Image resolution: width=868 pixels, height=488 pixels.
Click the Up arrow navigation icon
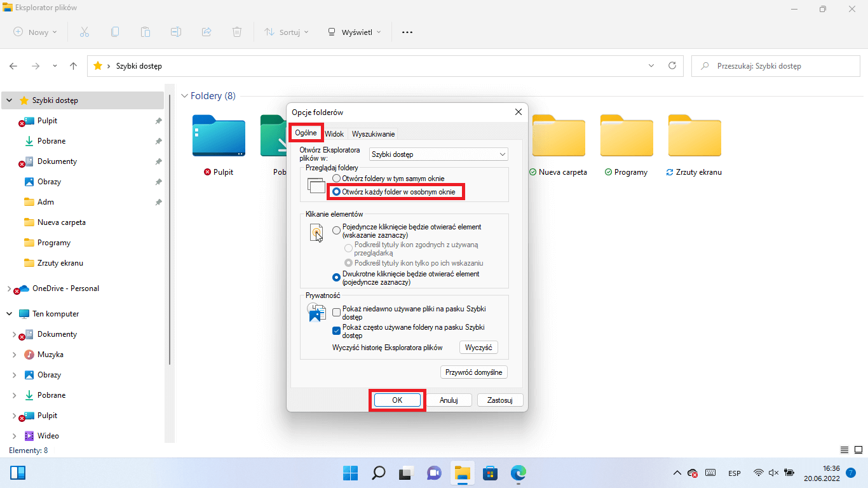pos(74,66)
